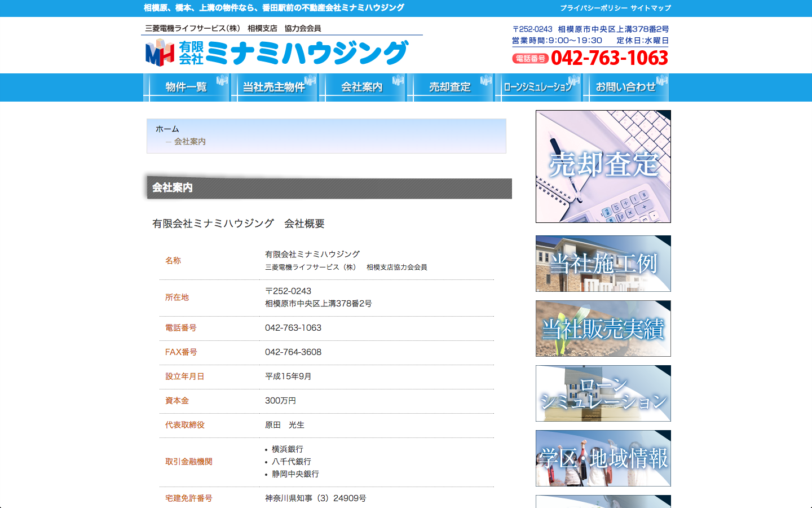Click the MH Minami Housing logo
812x508 pixels.
[276, 52]
